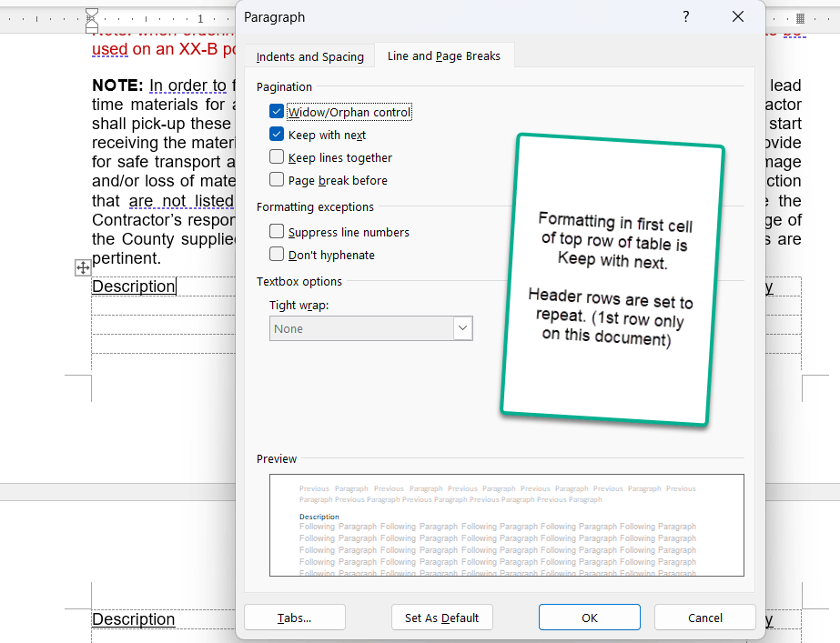
Task: Click the help question mark icon
Action: tap(685, 17)
